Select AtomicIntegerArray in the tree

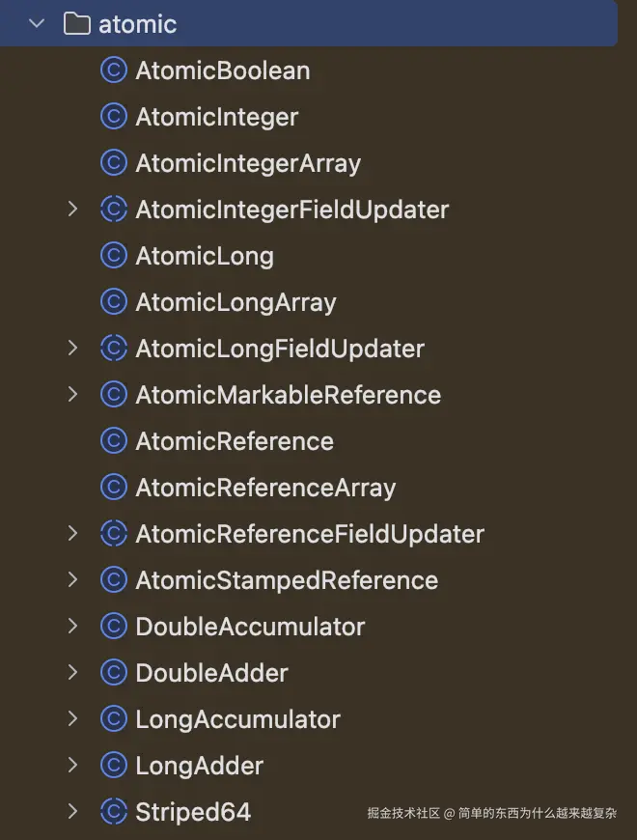click(x=248, y=163)
